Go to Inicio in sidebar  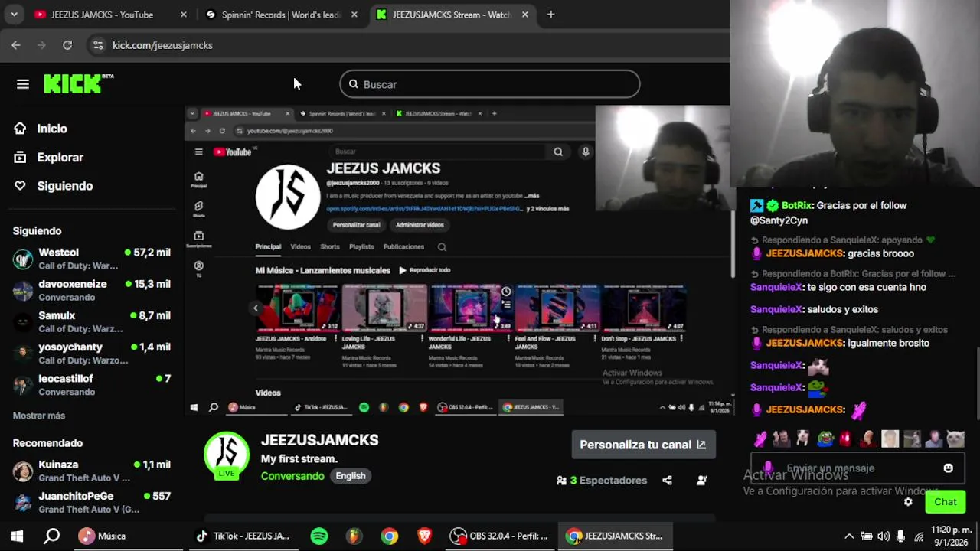52,129
